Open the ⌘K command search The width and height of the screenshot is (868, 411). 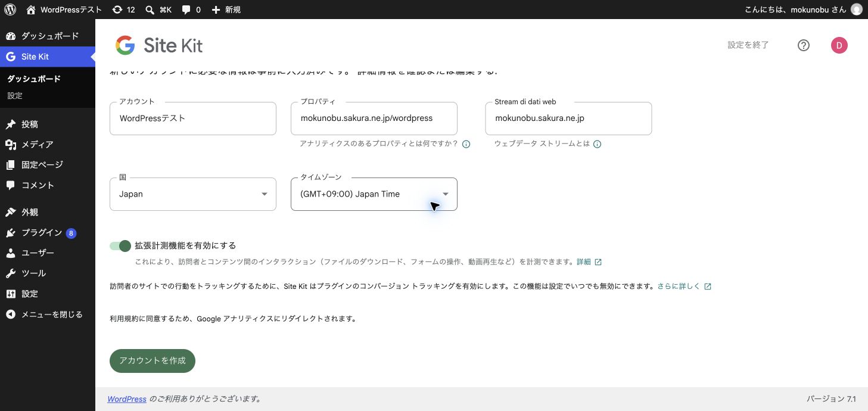click(x=158, y=10)
